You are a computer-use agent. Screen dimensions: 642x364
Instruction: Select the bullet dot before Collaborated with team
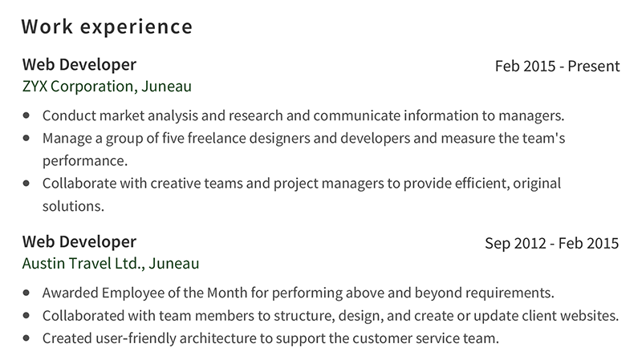coord(26,315)
